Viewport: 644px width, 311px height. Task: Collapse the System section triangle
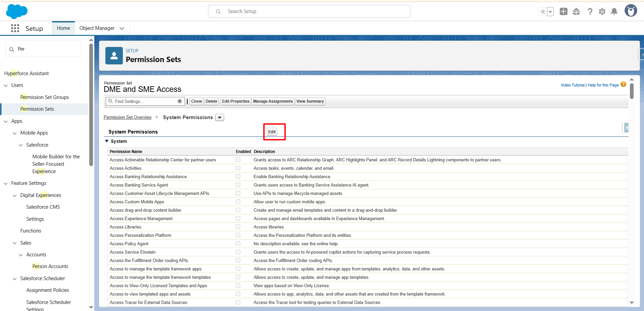[107, 141]
